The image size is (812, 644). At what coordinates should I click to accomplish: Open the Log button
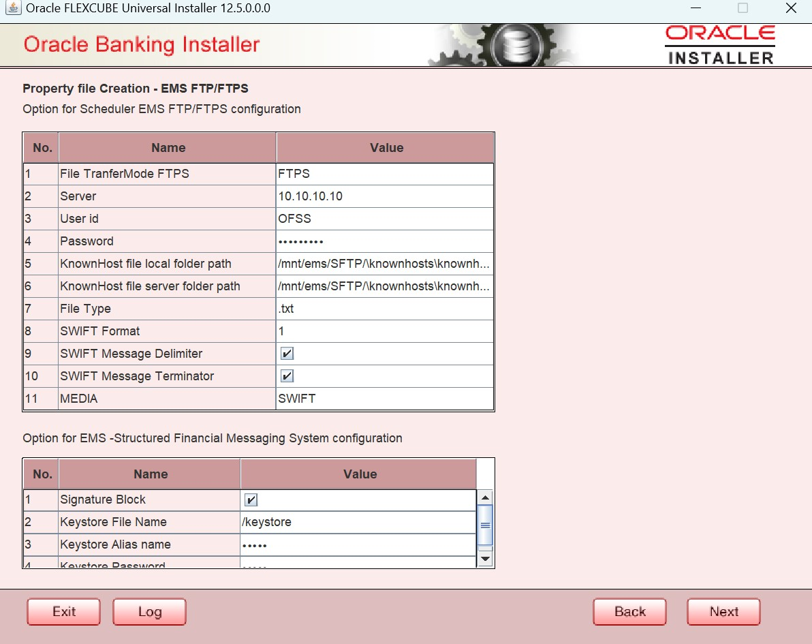150,612
